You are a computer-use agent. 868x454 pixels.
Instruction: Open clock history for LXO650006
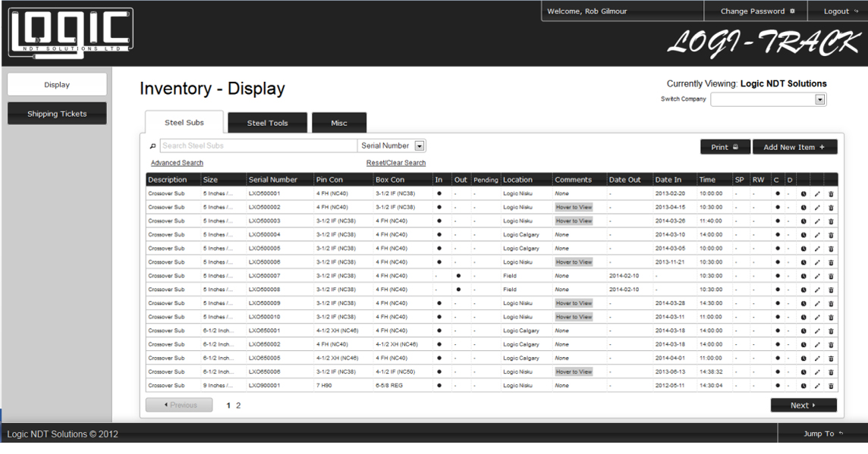click(x=804, y=372)
